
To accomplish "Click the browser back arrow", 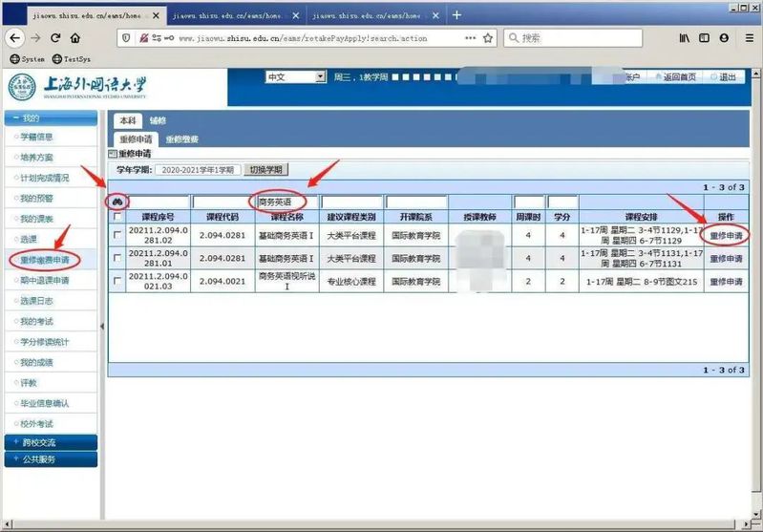I will pyautogui.click(x=15, y=38).
